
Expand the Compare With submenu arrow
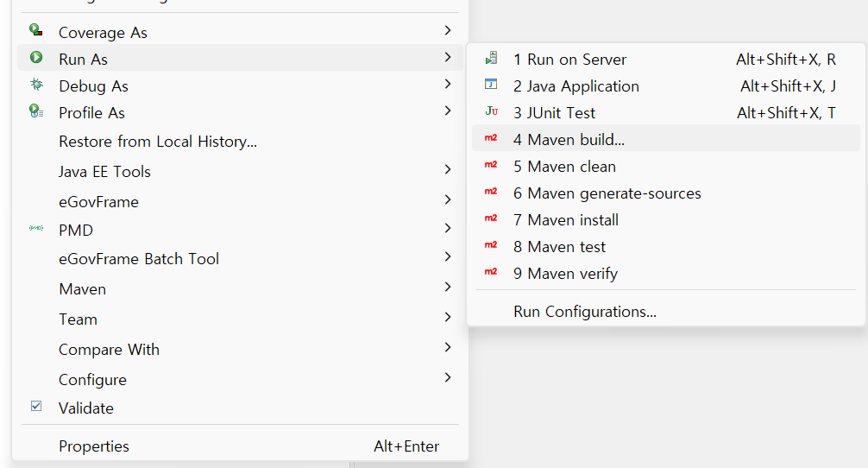pyautogui.click(x=447, y=348)
